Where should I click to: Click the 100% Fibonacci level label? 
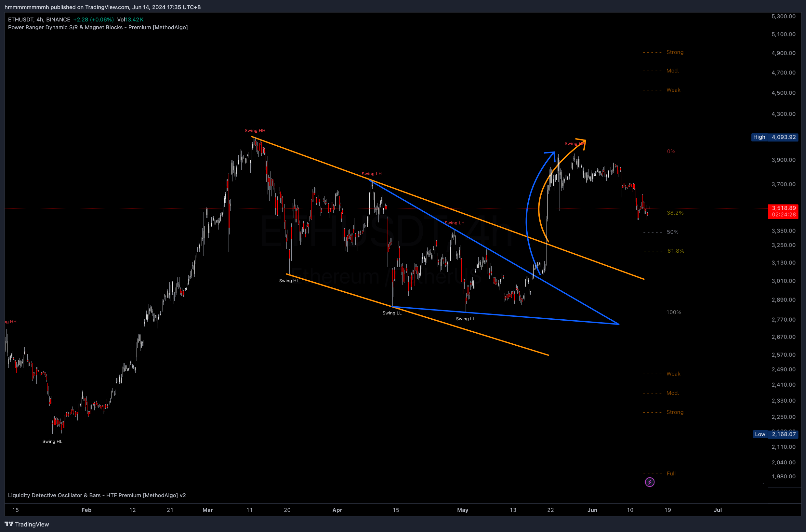(x=673, y=312)
